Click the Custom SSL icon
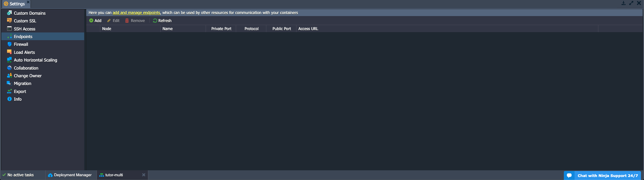This screenshot has width=644, height=180. coord(9,21)
